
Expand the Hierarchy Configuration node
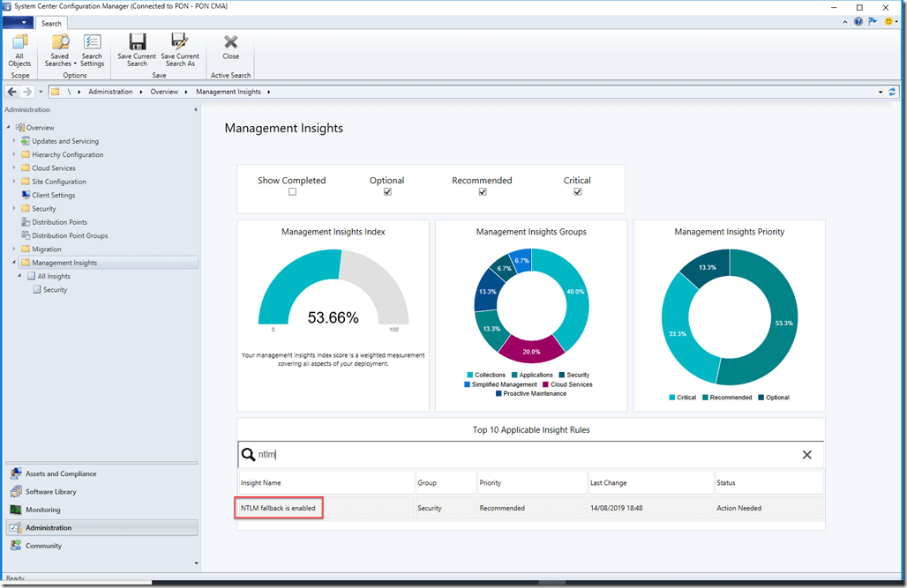coord(14,154)
